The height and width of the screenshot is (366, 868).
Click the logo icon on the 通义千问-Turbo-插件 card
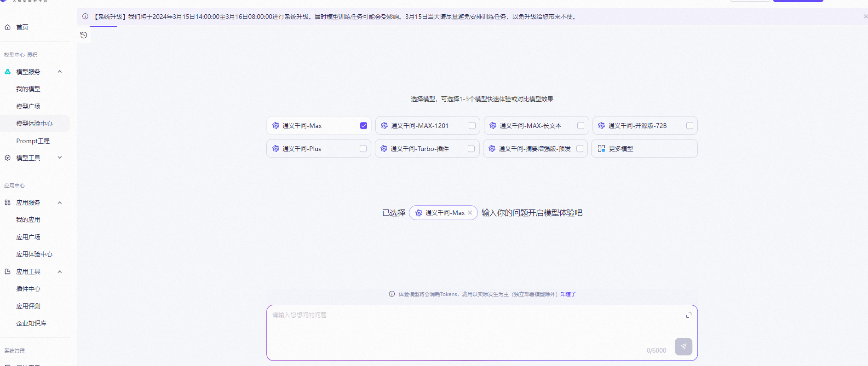tap(384, 149)
